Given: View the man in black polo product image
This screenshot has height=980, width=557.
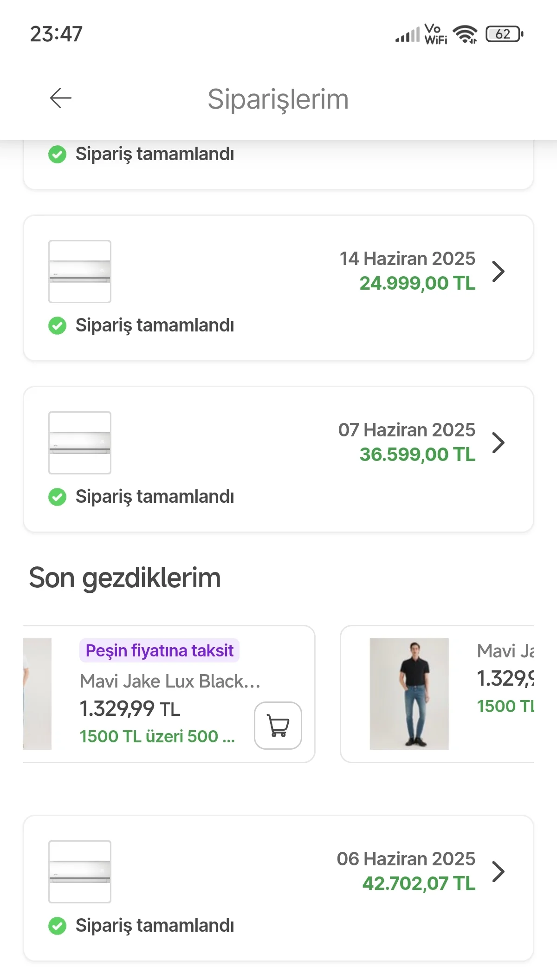Looking at the screenshot, I should pos(409,694).
